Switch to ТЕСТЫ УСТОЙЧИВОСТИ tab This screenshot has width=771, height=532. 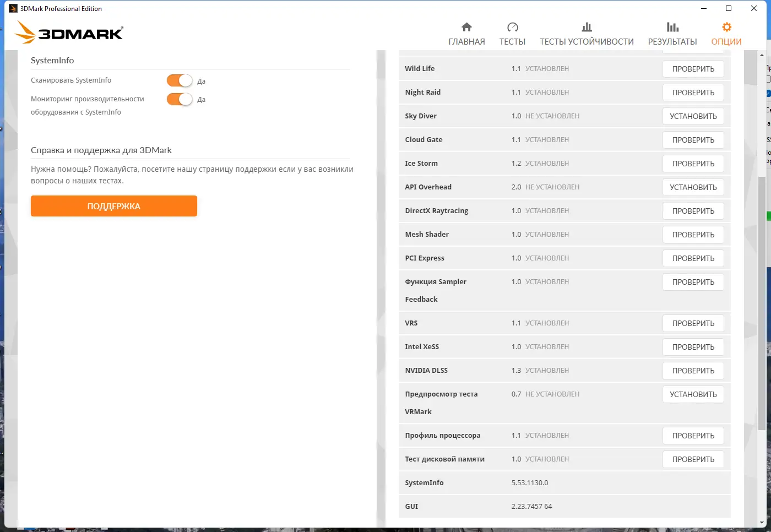587,34
